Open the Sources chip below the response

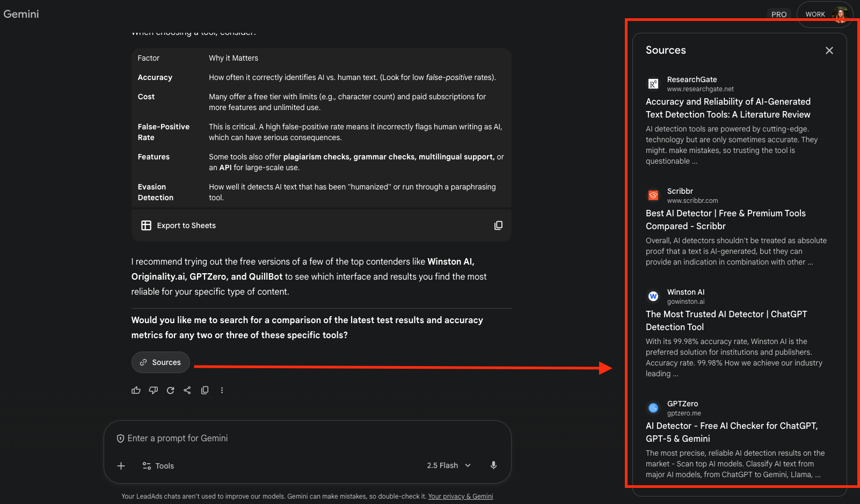[x=160, y=362]
